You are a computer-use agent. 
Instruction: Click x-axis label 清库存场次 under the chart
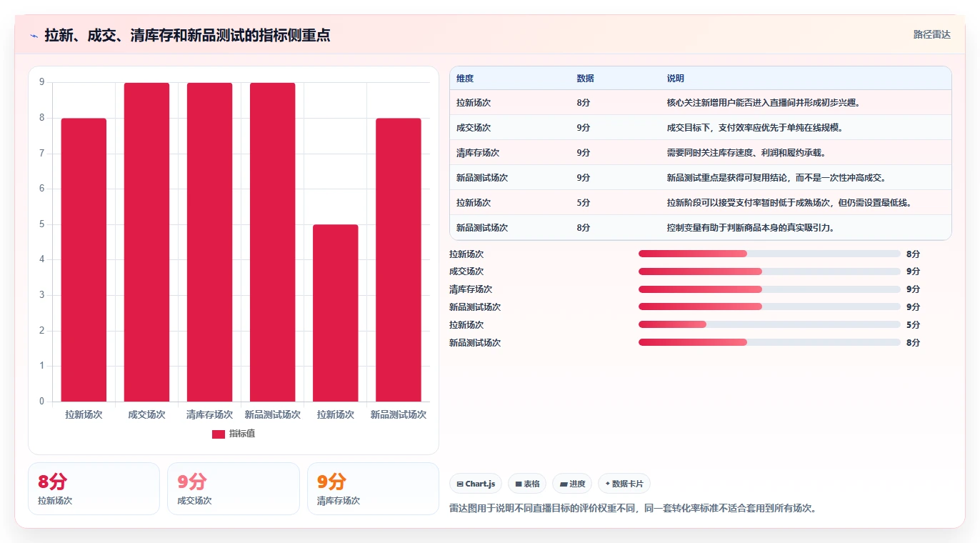click(x=209, y=414)
